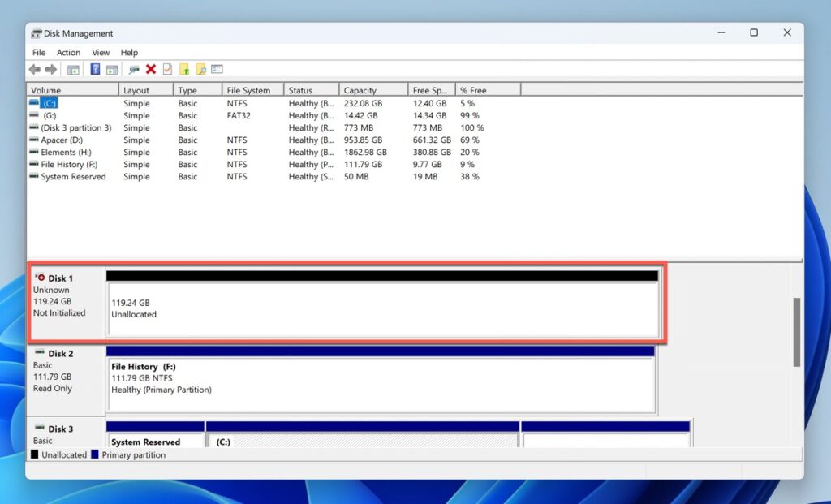831x504 pixels.
Task: Click the Show/Hide action pane icon
Action: 112,69
